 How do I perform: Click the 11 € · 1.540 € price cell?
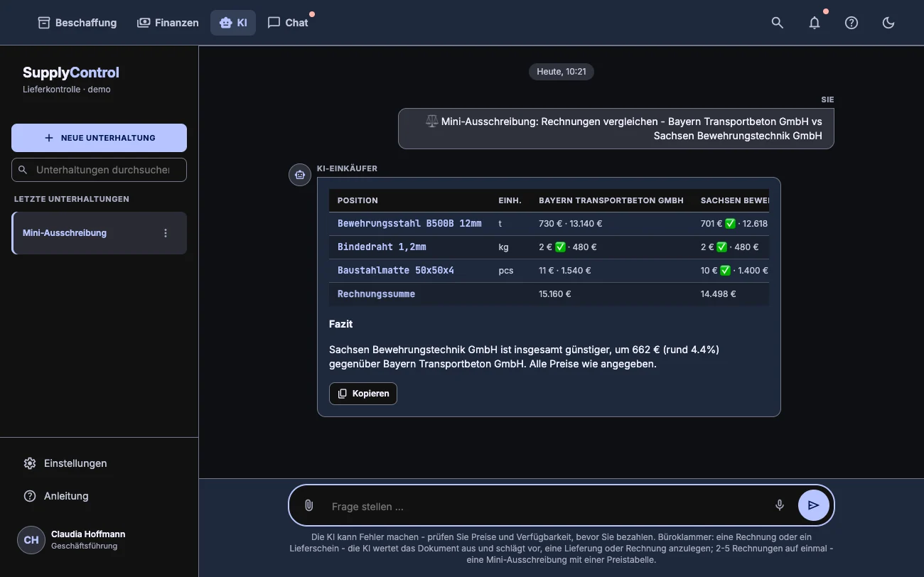pyautogui.click(x=565, y=271)
